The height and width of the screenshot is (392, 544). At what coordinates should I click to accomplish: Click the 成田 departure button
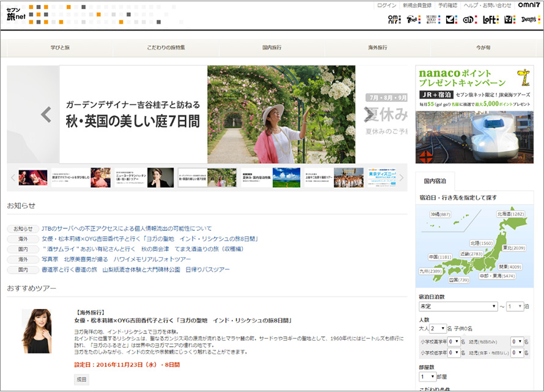click(x=81, y=380)
